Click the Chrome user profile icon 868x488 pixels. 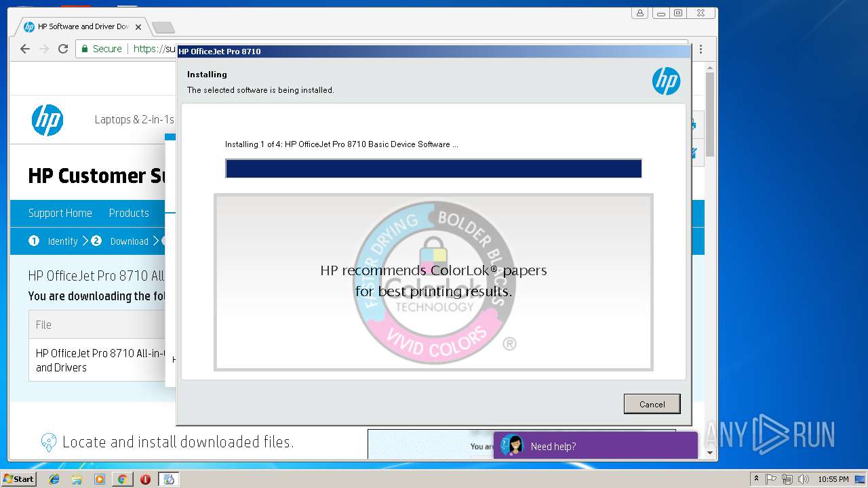point(639,13)
